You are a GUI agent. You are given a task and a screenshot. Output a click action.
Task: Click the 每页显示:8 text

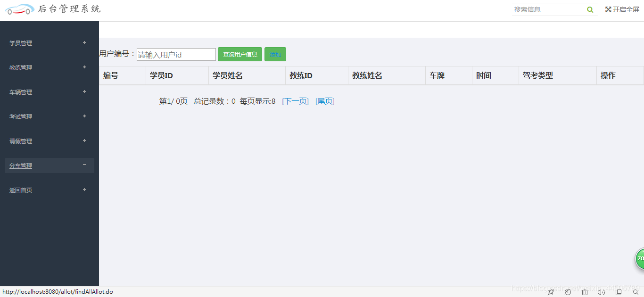click(257, 101)
